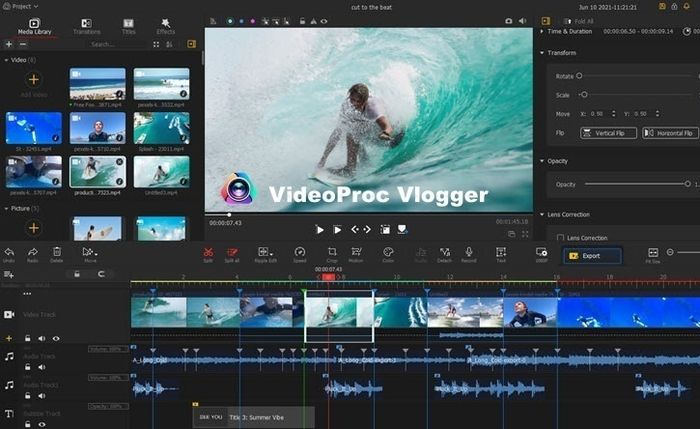Toggle lock on first Audio Track

coord(28,367)
